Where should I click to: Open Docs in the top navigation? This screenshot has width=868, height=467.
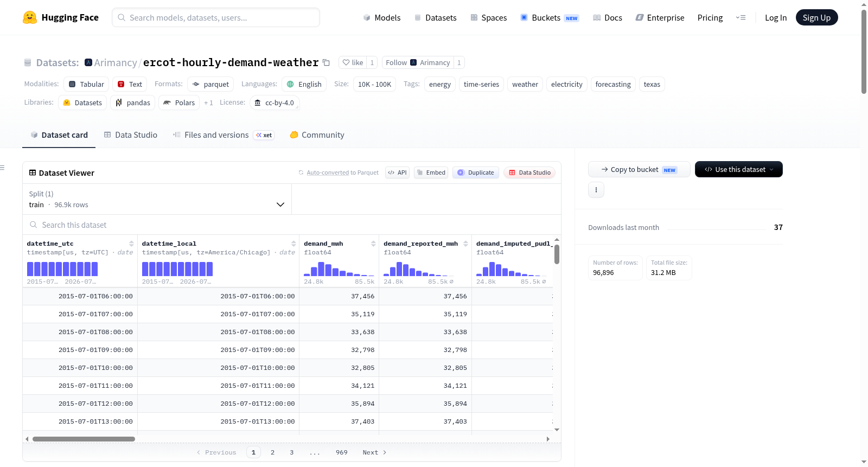[x=607, y=17]
